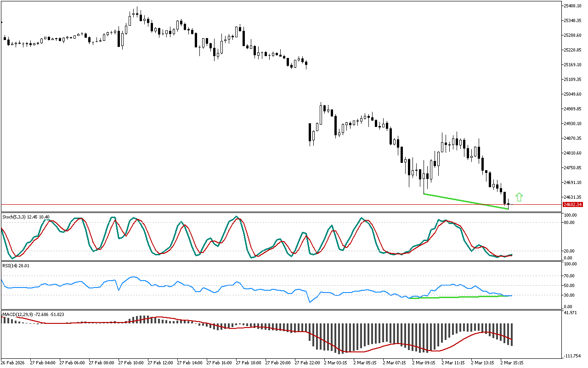Viewport: 588px width, 368px height.
Task: Click the green up arrow signal
Action: click(519, 197)
